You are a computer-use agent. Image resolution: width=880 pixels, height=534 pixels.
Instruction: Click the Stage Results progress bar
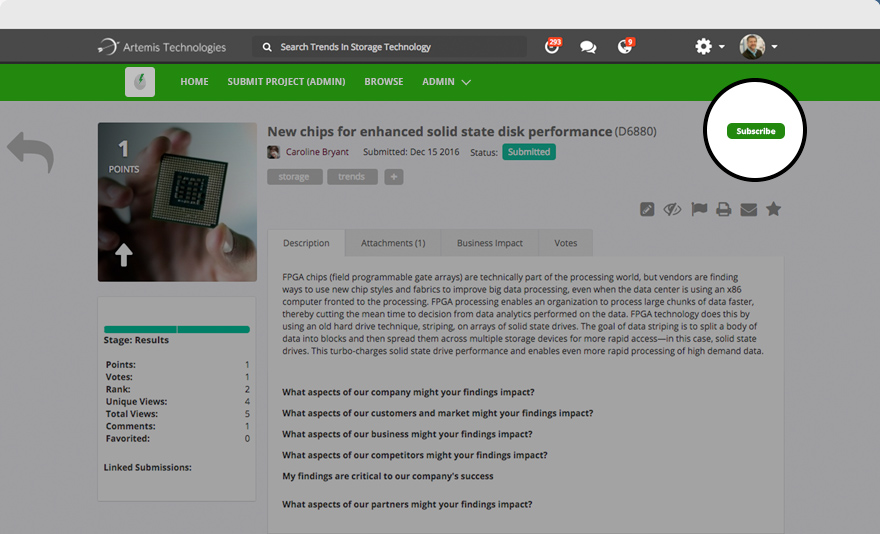point(177,330)
